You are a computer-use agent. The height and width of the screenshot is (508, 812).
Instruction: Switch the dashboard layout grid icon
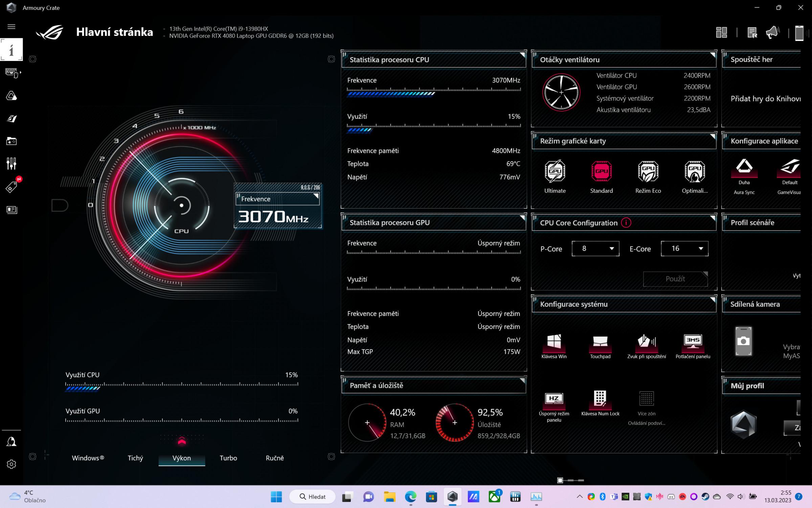[x=721, y=33]
